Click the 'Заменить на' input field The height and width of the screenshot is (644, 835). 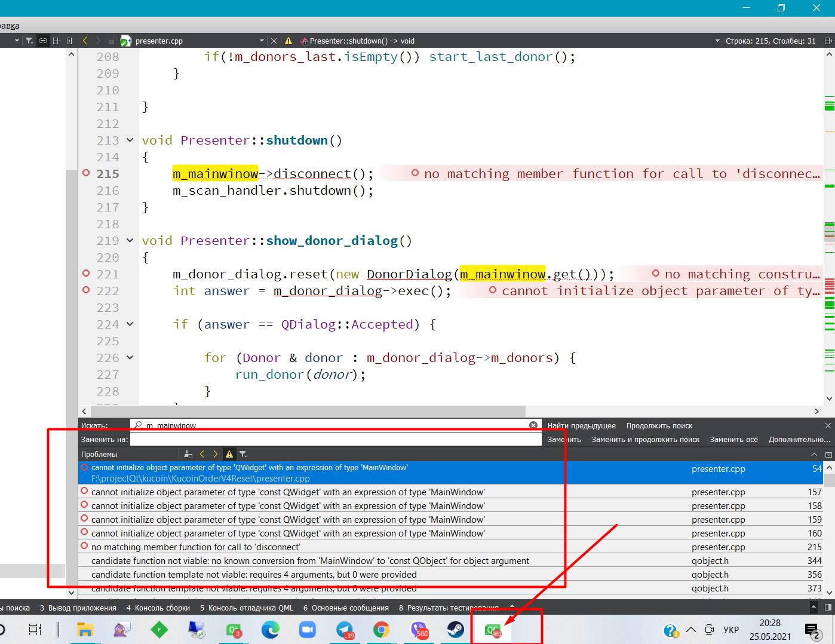[x=336, y=439]
